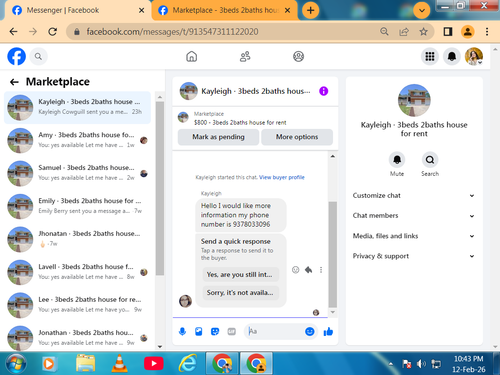Click the chat messages scrollbar thumb
Viewport: 500px width, 375px height.
point(332,254)
